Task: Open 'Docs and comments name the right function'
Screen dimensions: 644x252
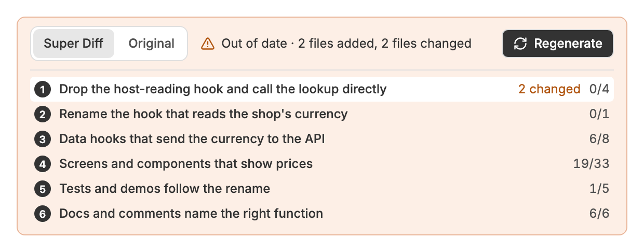Action: pos(322,214)
